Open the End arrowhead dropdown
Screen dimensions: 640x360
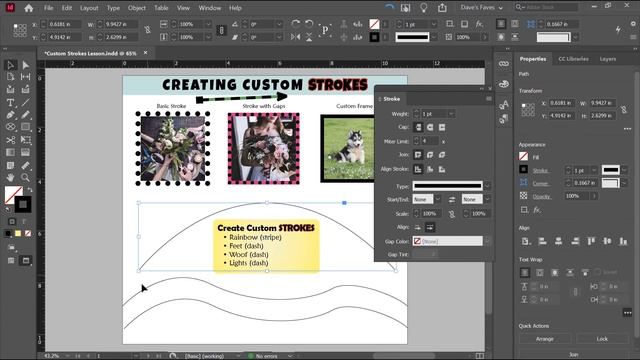[x=487, y=199]
